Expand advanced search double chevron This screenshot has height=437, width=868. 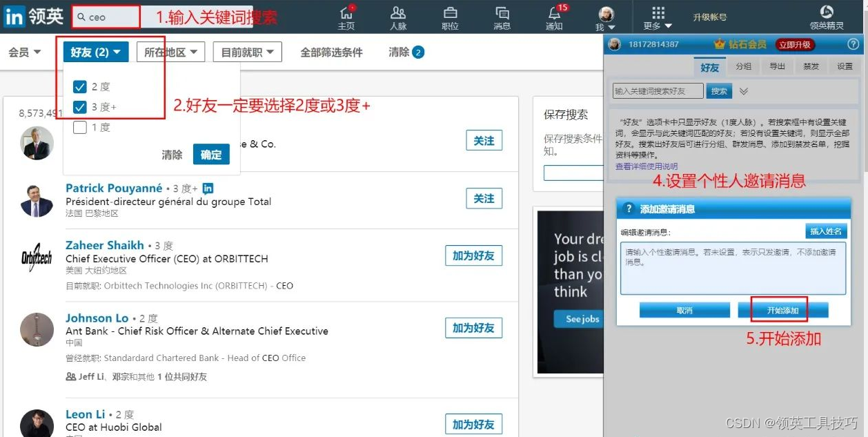(x=743, y=91)
